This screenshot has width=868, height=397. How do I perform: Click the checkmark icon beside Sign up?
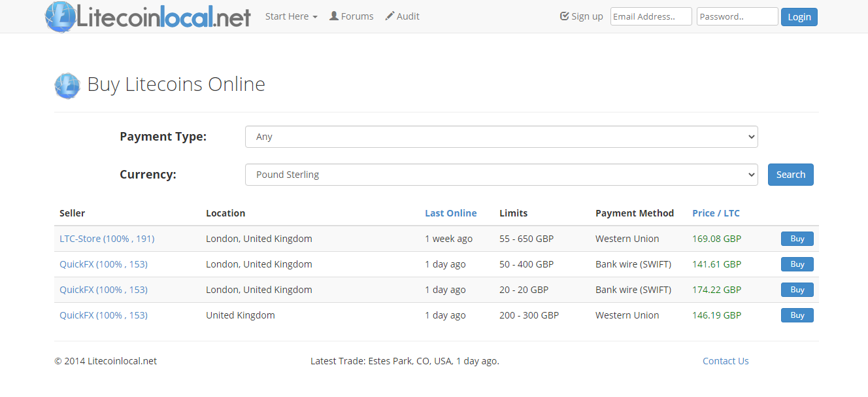(x=565, y=16)
